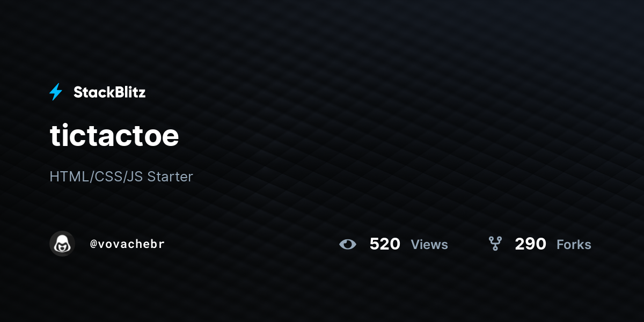This screenshot has width=644, height=322.
Task: Open the StackBlitz wordmark link
Action: pyautogui.click(x=109, y=92)
